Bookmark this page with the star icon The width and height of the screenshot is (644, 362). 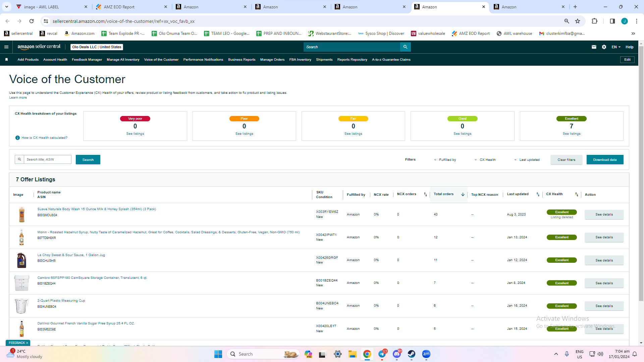tap(578, 21)
